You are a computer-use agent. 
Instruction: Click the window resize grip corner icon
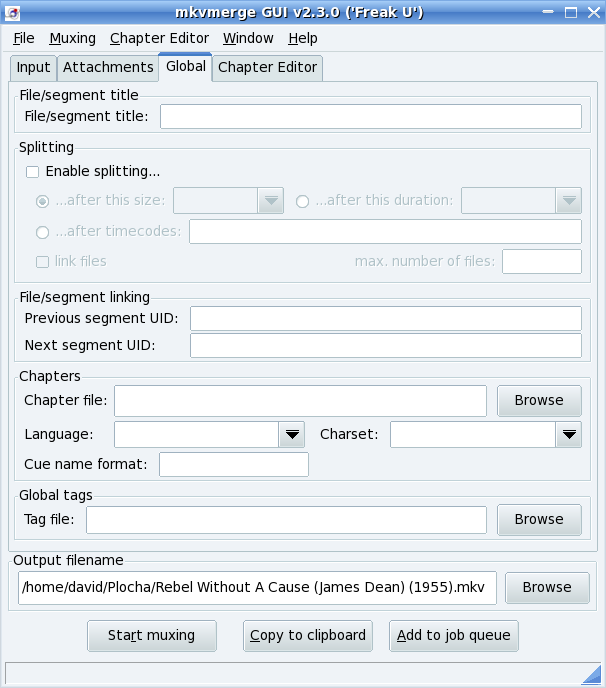[x=592, y=675]
